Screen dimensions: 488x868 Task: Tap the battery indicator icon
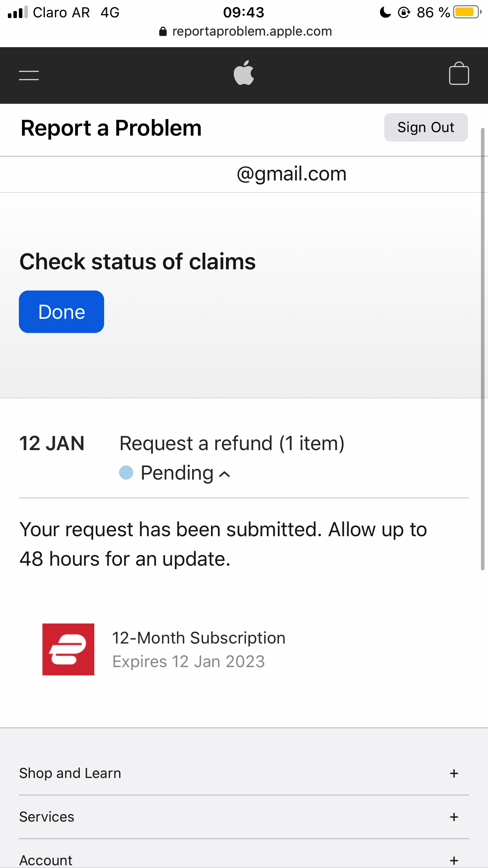466,12
